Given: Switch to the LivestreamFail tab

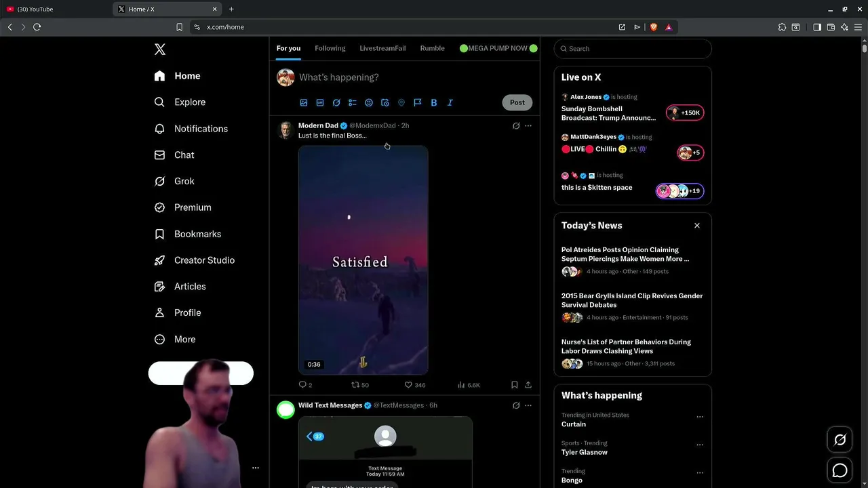Looking at the screenshot, I should pyautogui.click(x=382, y=48).
